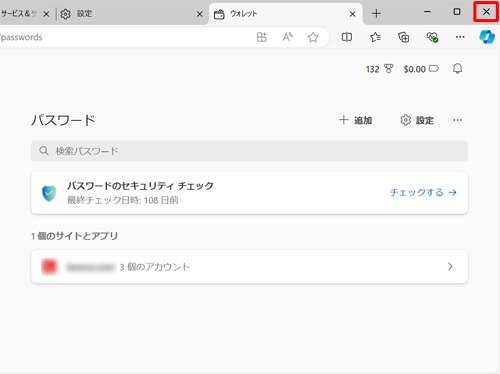This screenshot has width=500, height=374.
Task: Click text 最終チェック日時: 108 日前
Action: click(x=123, y=200)
